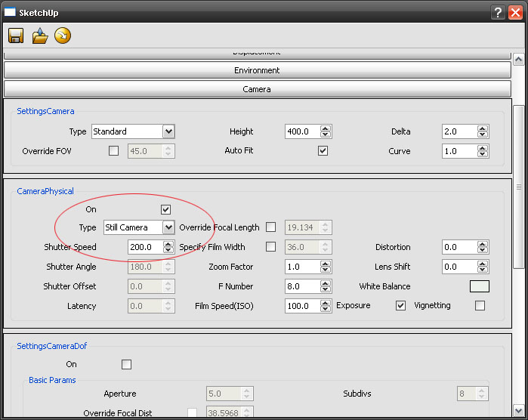Enable the Override FOV checkbox
Screen dimensions: 528x420
click(113, 150)
